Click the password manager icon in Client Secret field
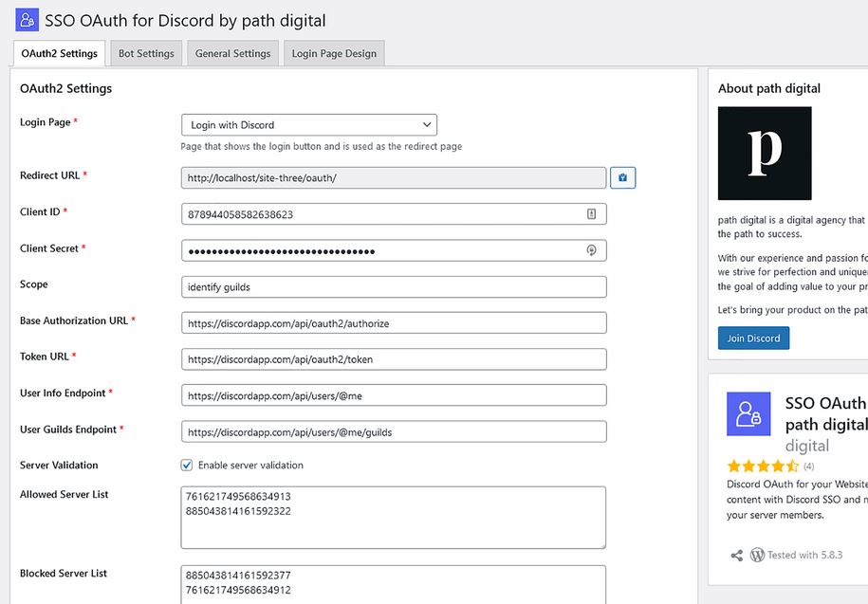This screenshot has width=868, height=604. tap(591, 250)
